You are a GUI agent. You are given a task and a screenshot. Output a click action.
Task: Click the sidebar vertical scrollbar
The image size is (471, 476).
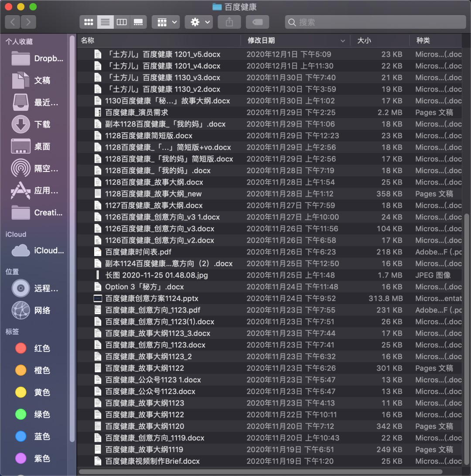point(72,238)
